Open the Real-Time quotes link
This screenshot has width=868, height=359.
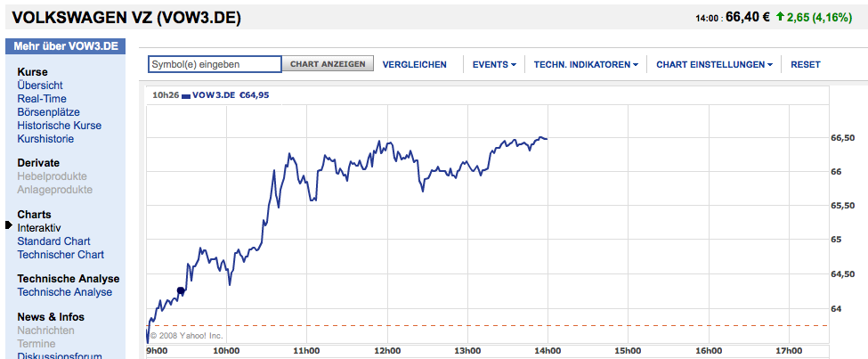42,99
